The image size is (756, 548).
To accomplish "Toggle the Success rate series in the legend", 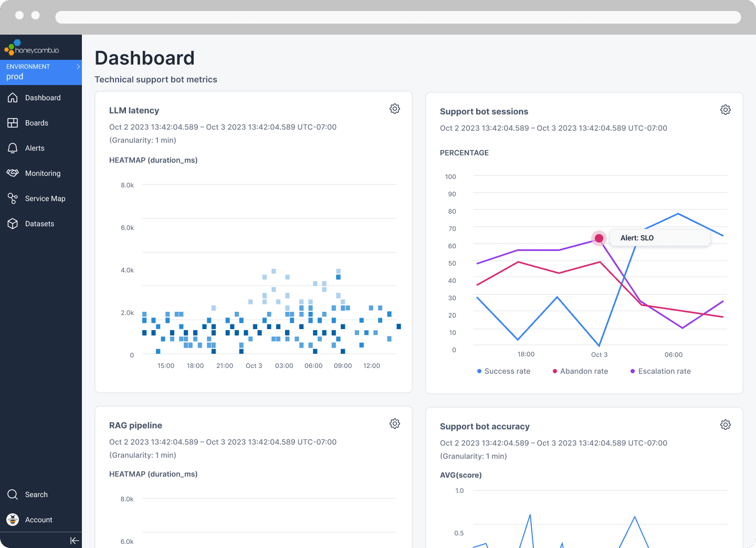I will pyautogui.click(x=503, y=371).
